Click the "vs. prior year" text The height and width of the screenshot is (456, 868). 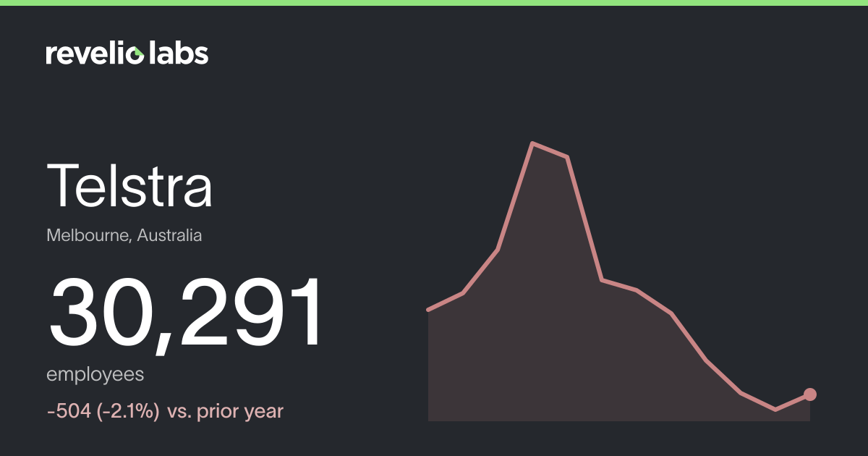coord(225,412)
